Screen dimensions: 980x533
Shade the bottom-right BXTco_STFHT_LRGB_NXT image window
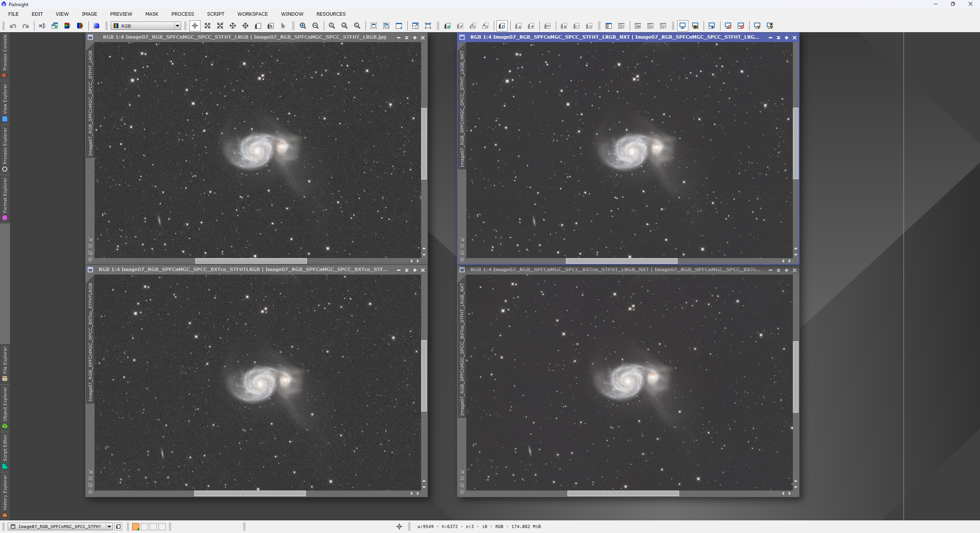(x=778, y=270)
